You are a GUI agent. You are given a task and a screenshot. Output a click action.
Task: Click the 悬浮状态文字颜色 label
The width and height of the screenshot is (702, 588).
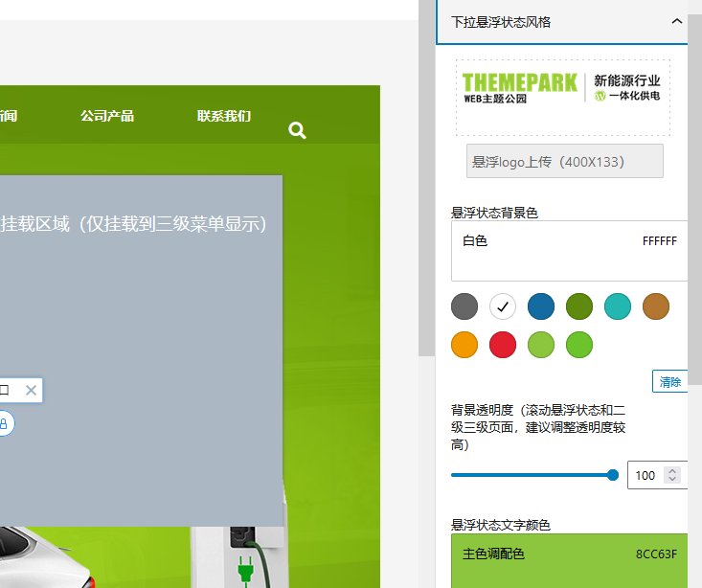click(x=501, y=525)
